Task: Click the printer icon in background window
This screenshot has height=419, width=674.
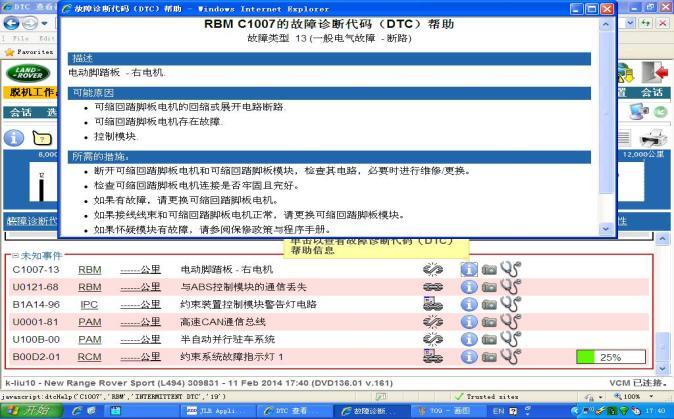Action: pos(653,138)
